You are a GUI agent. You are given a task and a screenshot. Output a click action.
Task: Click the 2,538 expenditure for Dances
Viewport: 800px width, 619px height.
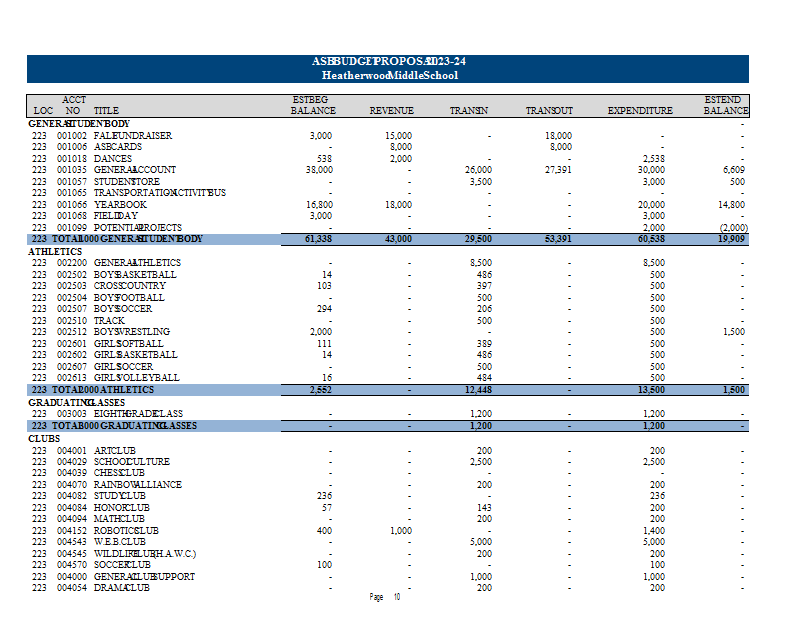coord(654,159)
